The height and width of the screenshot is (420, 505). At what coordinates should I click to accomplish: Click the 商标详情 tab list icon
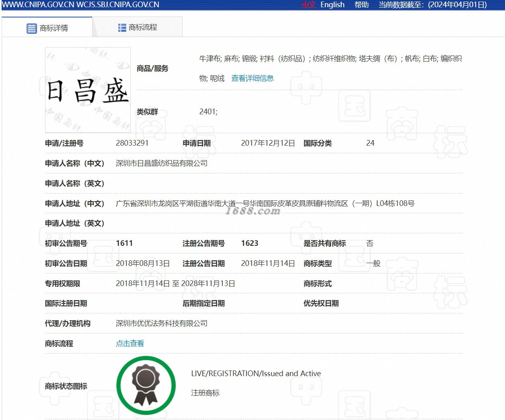31,28
